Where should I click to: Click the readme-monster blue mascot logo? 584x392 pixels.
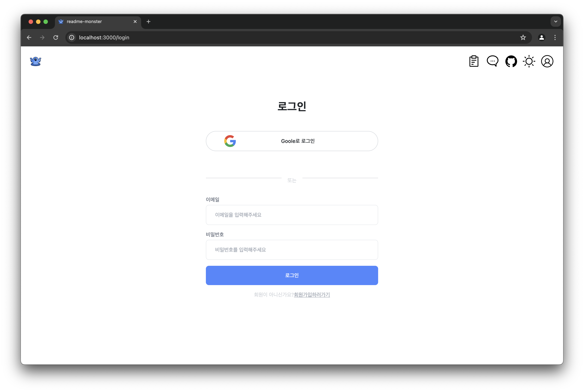(x=35, y=61)
